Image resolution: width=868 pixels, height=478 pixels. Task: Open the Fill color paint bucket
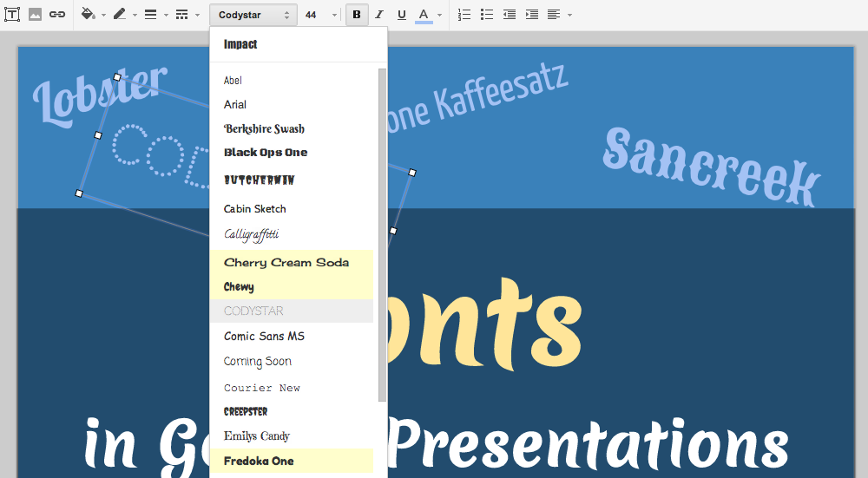click(x=88, y=14)
